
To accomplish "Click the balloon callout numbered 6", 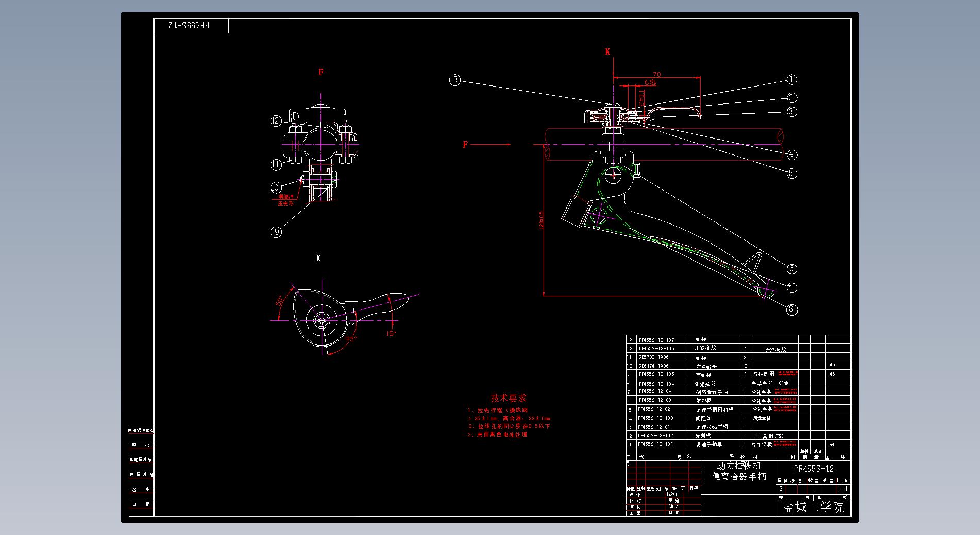I will pyautogui.click(x=792, y=268).
